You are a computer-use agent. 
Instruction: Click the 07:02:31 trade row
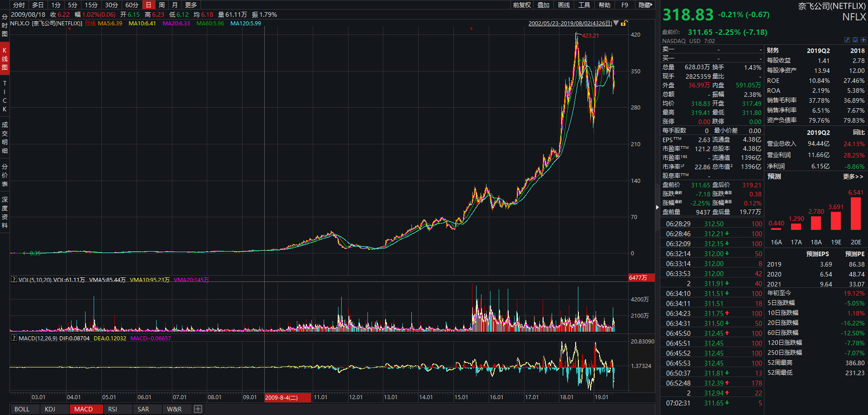[x=712, y=403]
